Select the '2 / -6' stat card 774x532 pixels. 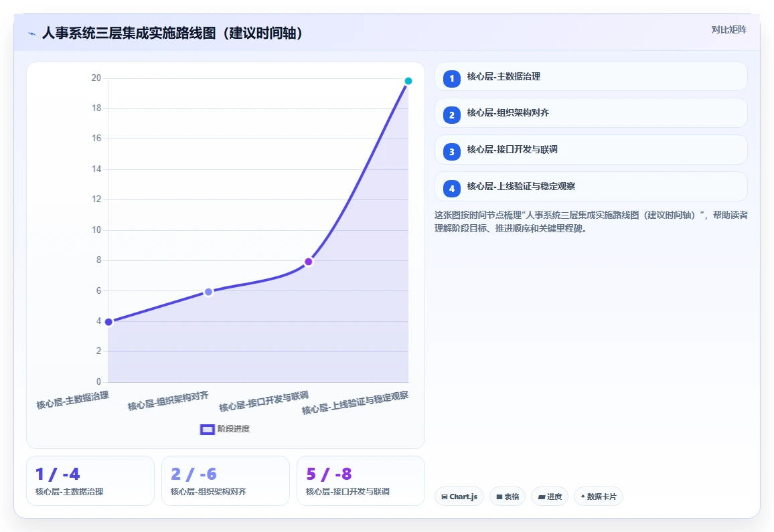click(226, 480)
